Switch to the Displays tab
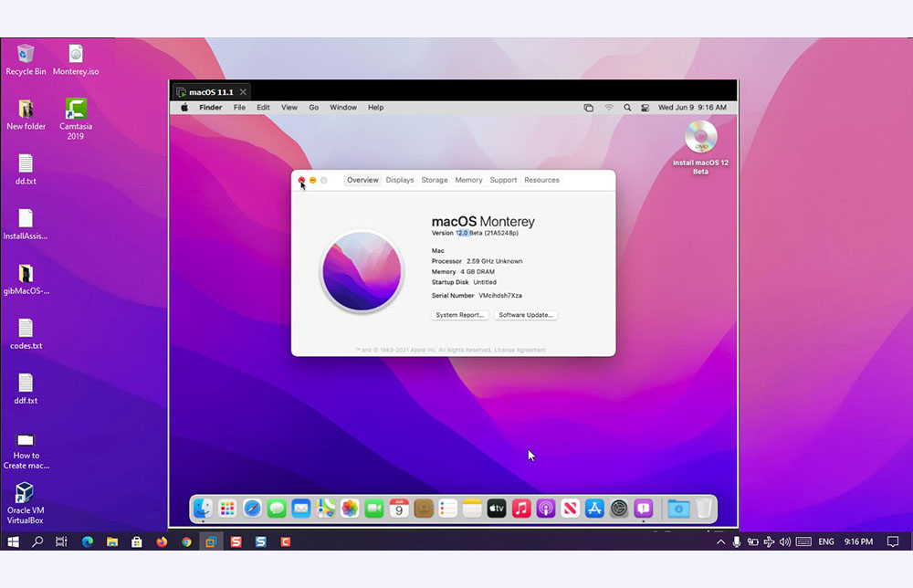 click(400, 180)
